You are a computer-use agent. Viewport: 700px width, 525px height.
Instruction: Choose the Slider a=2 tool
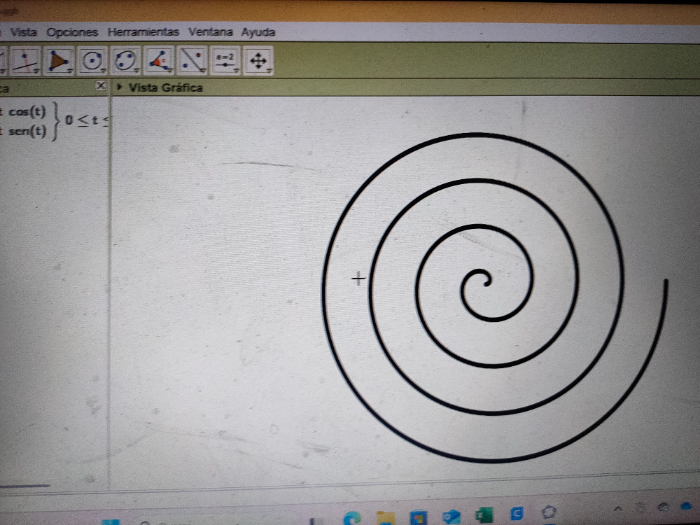[225, 61]
